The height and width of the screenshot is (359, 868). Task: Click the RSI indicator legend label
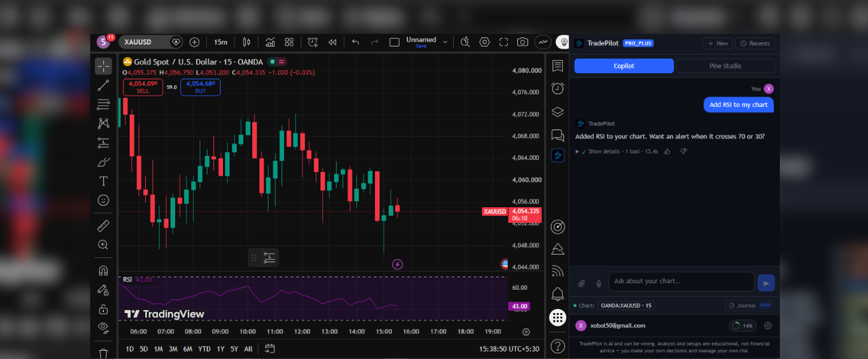pos(127,279)
